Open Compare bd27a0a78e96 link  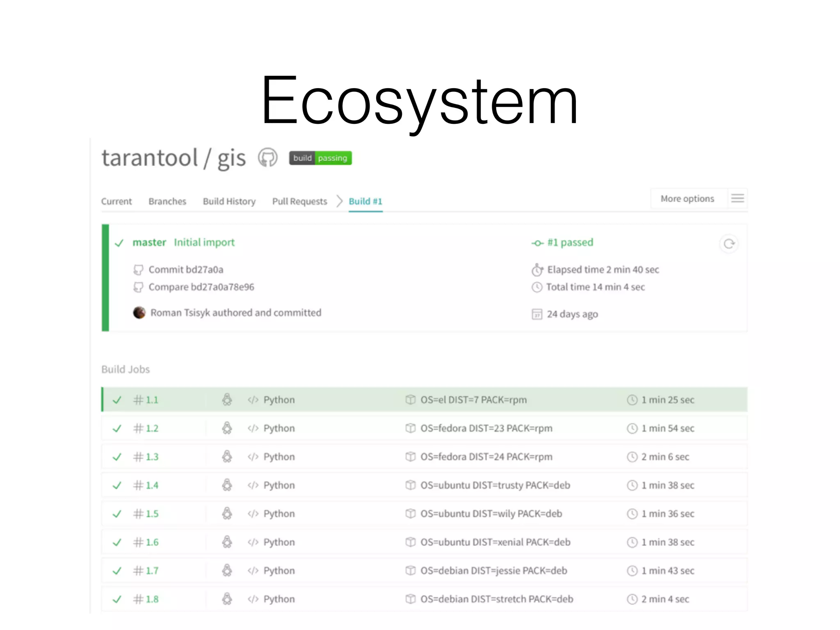[x=201, y=287]
